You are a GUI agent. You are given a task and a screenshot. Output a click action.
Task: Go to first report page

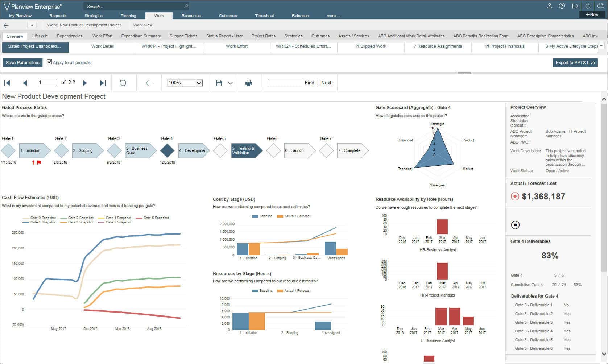click(x=7, y=83)
